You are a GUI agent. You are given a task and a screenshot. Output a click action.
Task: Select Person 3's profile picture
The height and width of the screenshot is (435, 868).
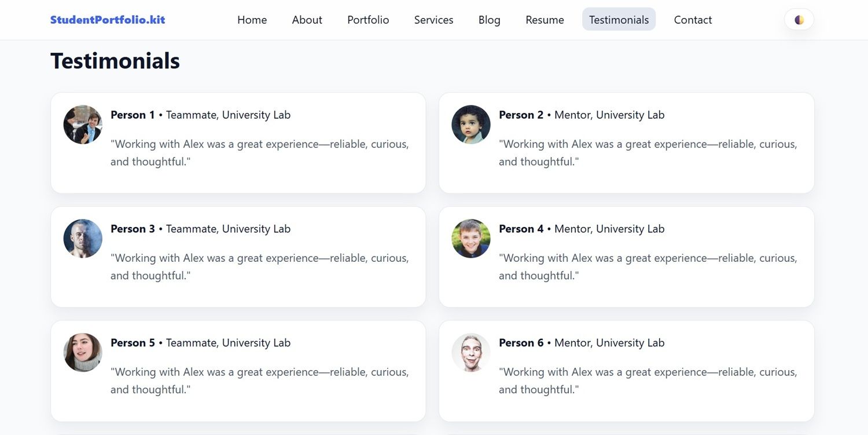coord(83,239)
